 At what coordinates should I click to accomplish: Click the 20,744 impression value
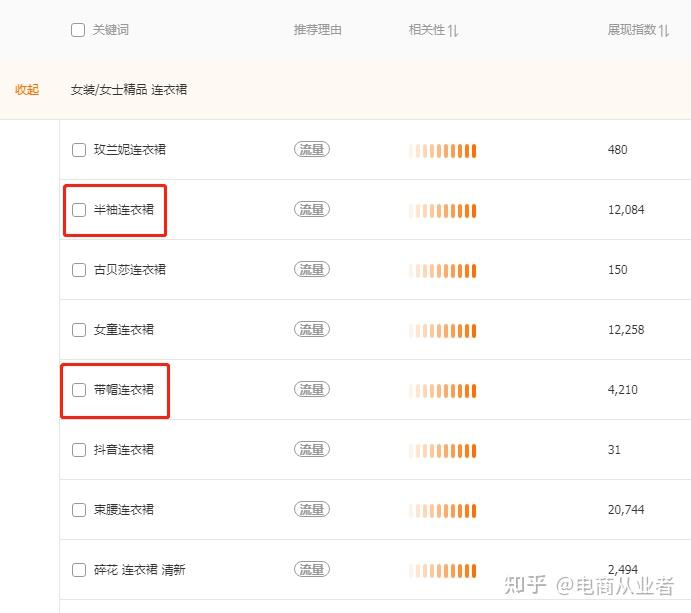click(x=626, y=510)
